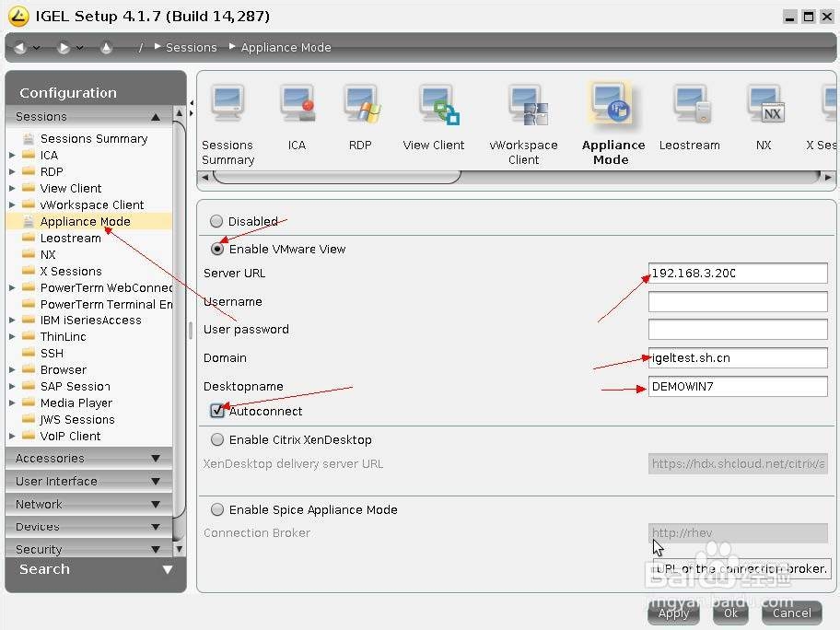Screen dimensions: 840x630
Task: Expand the Accessories section
Action: point(89,459)
